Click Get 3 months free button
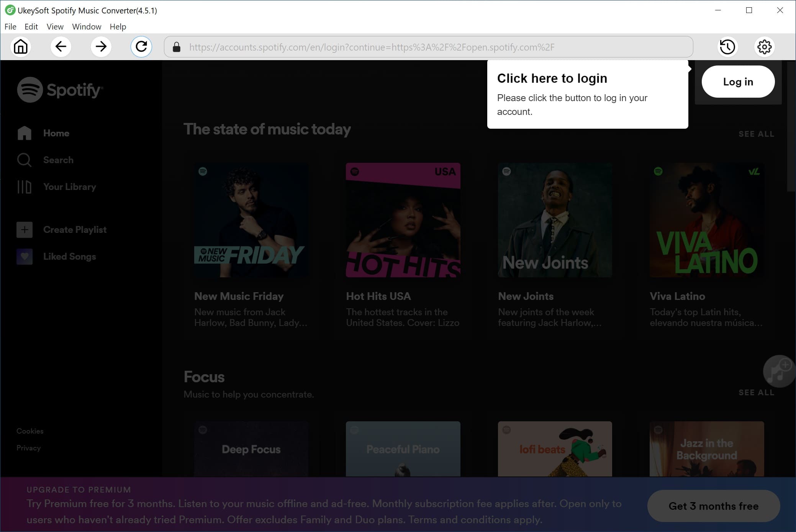The image size is (796, 532). tap(713, 506)
